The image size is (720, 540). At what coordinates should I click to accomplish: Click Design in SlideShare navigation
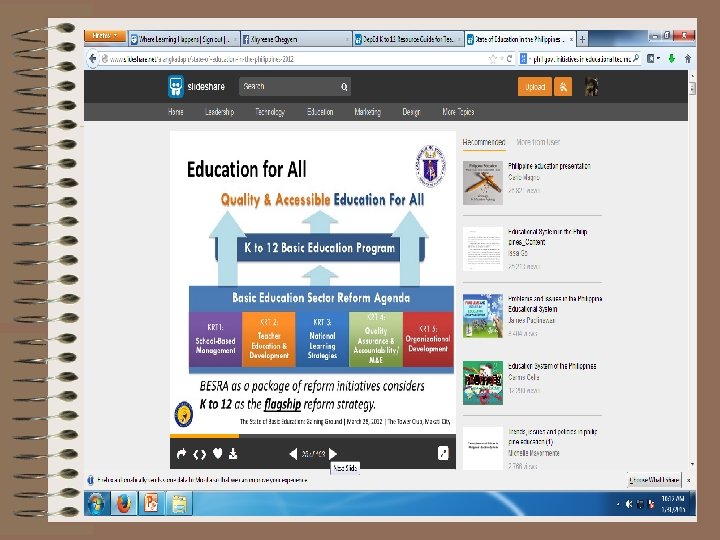[411, 112]
